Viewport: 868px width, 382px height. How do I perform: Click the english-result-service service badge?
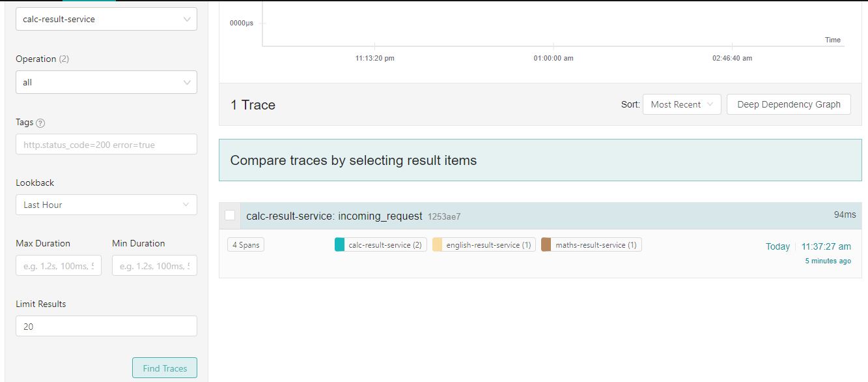pyautogui.click(x=483, y=244)
